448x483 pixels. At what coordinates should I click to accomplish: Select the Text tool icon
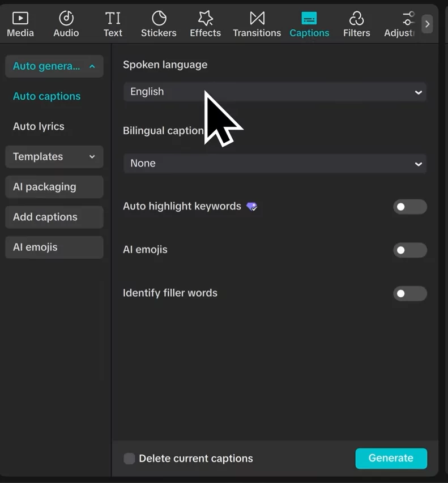pyautogui.click(x=113, y=19)
